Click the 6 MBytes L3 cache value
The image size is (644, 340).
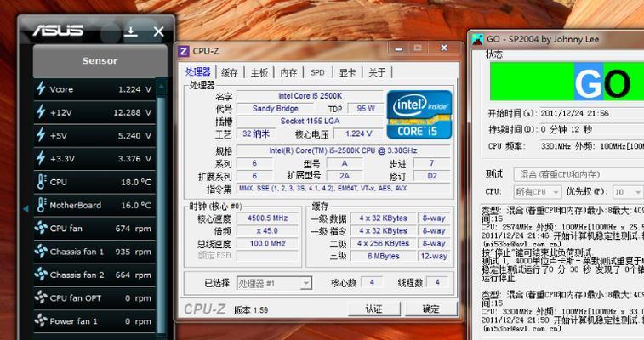[383, 256]
